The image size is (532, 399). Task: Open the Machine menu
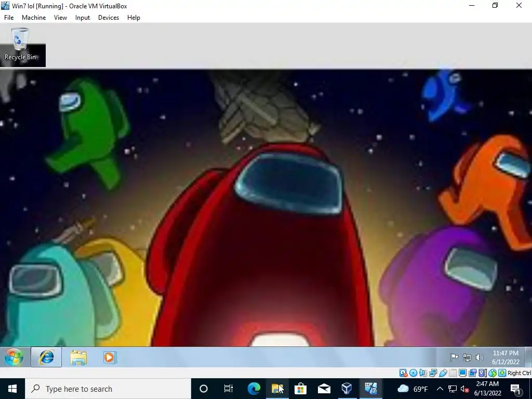click(x=34, y=18)
